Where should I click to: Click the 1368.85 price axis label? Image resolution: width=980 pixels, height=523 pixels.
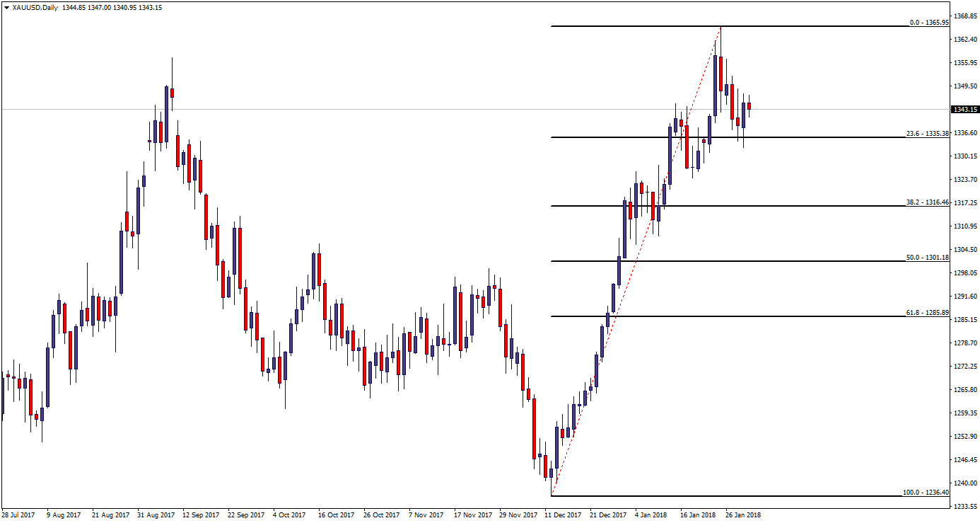click(965, 16)
